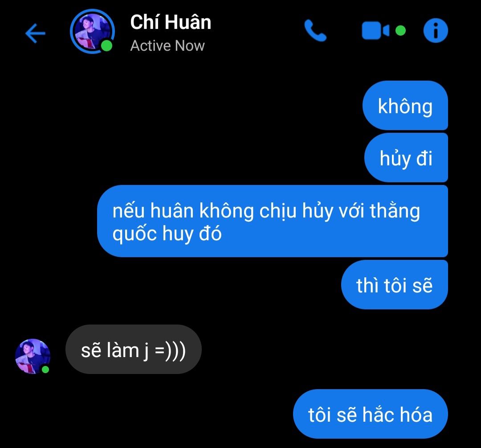
Task: Start a video call with Chí Huân
Action: (375, 30)
